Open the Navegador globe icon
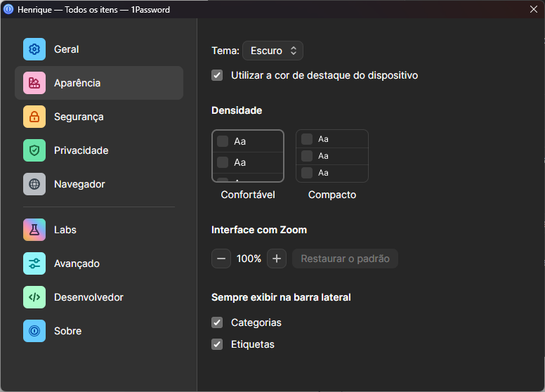The image size is (545, 392). pyautogui.click(x=34, y=184)
